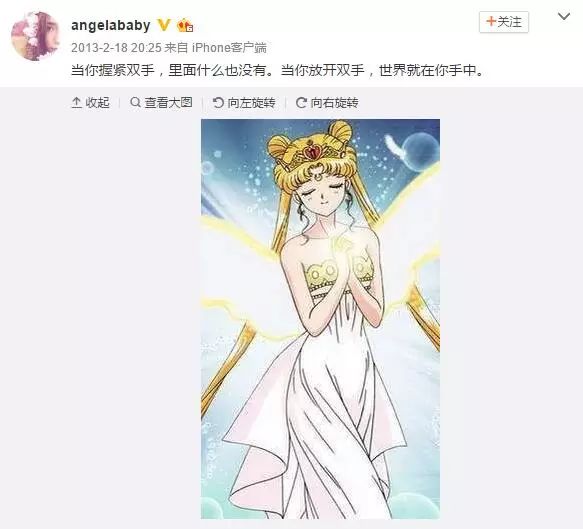Click the crown membership level badge

click(185, 25)
